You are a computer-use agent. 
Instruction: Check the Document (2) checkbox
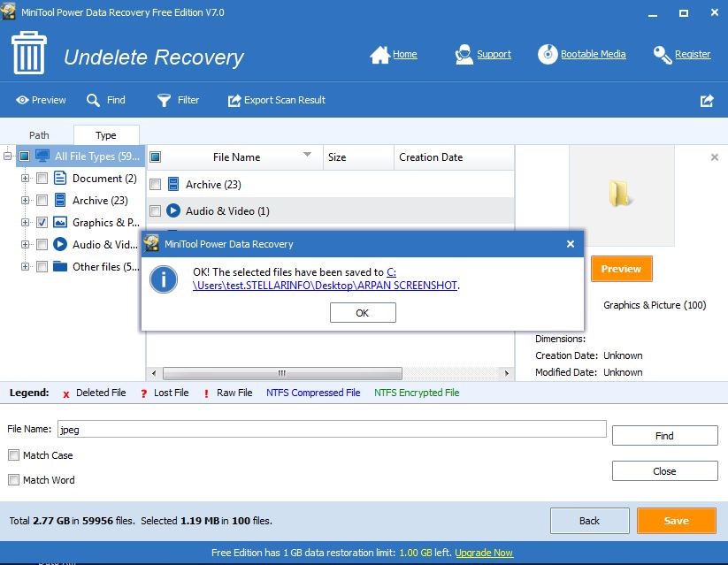point(42,178)
